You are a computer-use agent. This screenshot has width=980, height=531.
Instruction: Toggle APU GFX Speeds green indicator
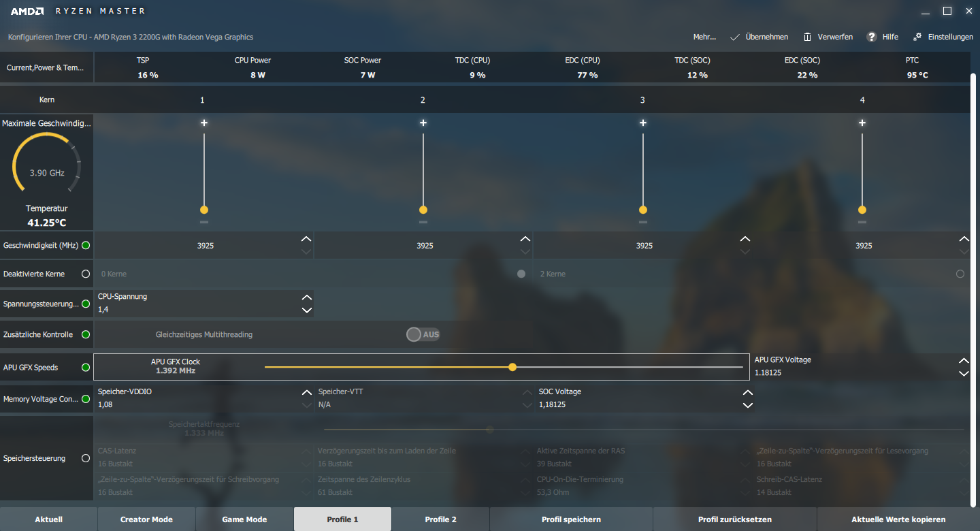tap(86, 368)
